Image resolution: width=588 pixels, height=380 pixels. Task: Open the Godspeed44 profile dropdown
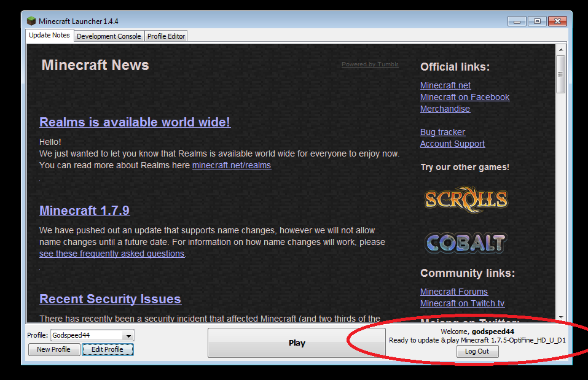(93, 335)
